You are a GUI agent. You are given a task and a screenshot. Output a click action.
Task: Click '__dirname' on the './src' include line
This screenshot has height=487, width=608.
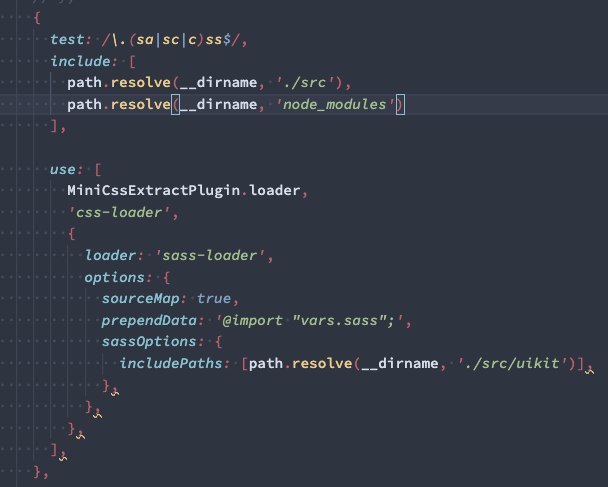click(x=219, y=83)
